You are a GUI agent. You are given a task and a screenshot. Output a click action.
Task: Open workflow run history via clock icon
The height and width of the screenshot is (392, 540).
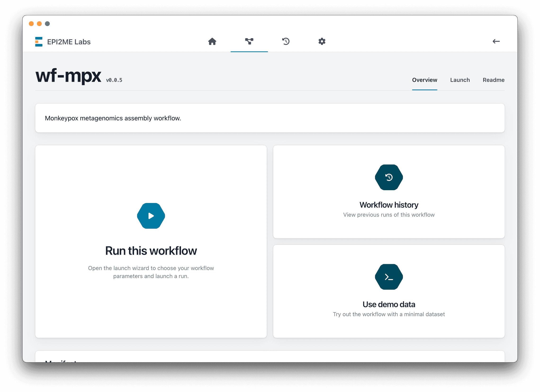coord(286,41)
